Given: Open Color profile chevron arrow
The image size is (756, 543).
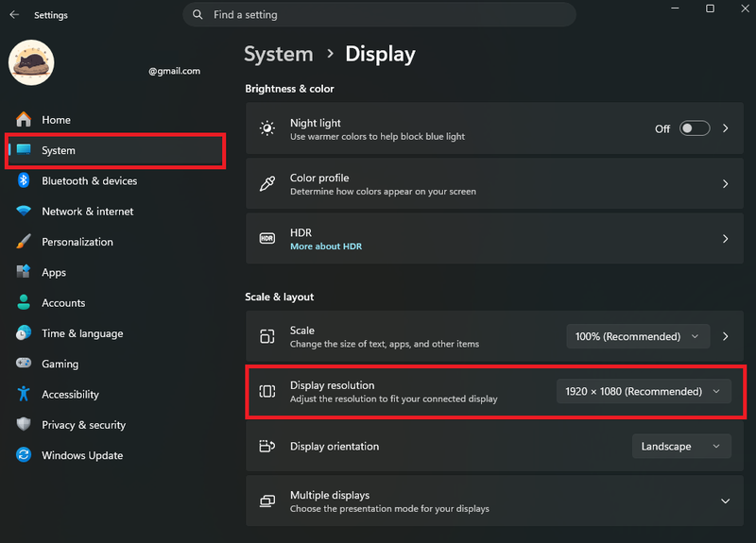Looking at the screenshot, I should pyautogui.click(x=725, y=183).
